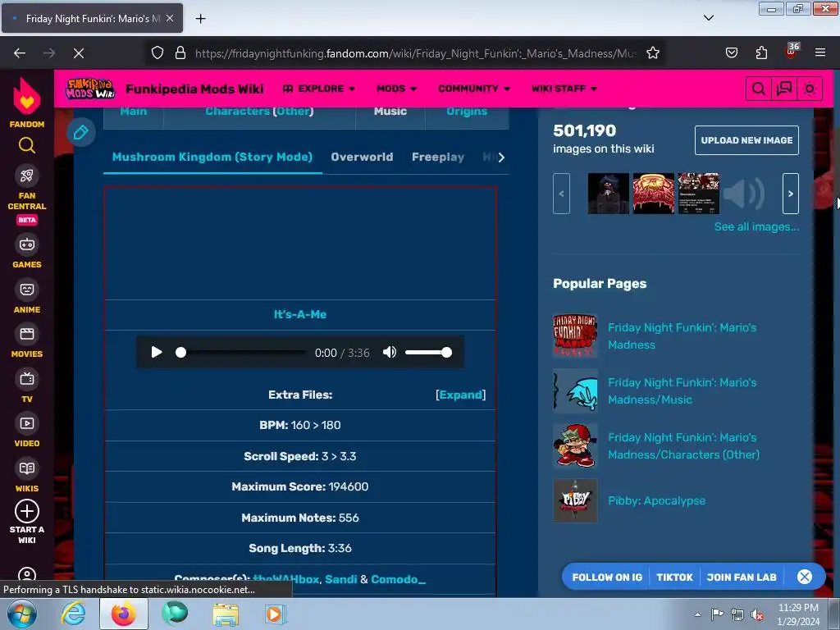Click the audio seek progress bar
This screenshot has width=840, height=630.
[x=241, y=353]
